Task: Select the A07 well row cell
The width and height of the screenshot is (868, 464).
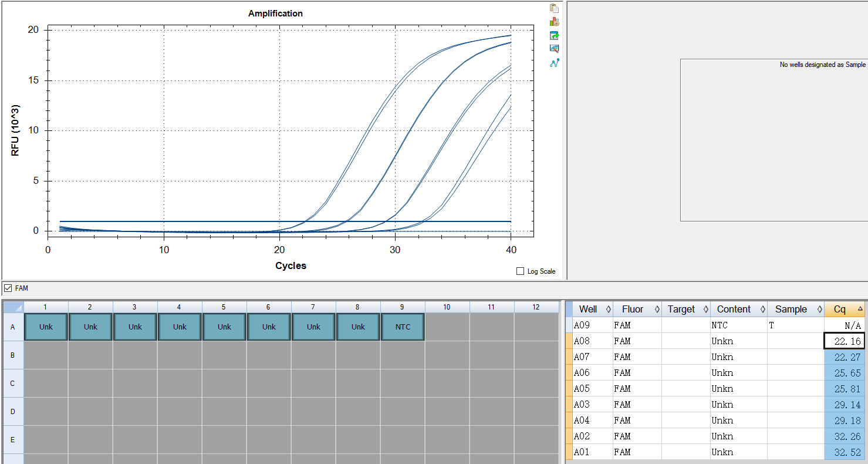Action: pos(592,357)
